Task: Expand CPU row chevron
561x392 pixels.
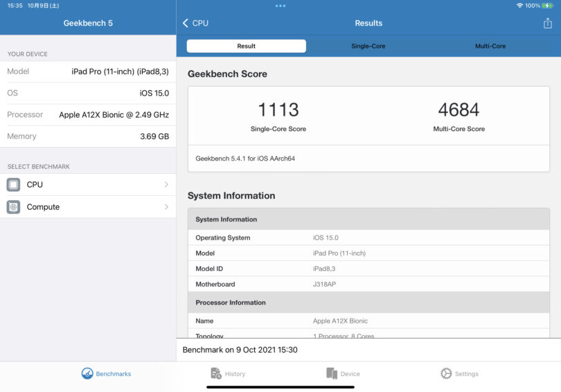Action: 166,184
